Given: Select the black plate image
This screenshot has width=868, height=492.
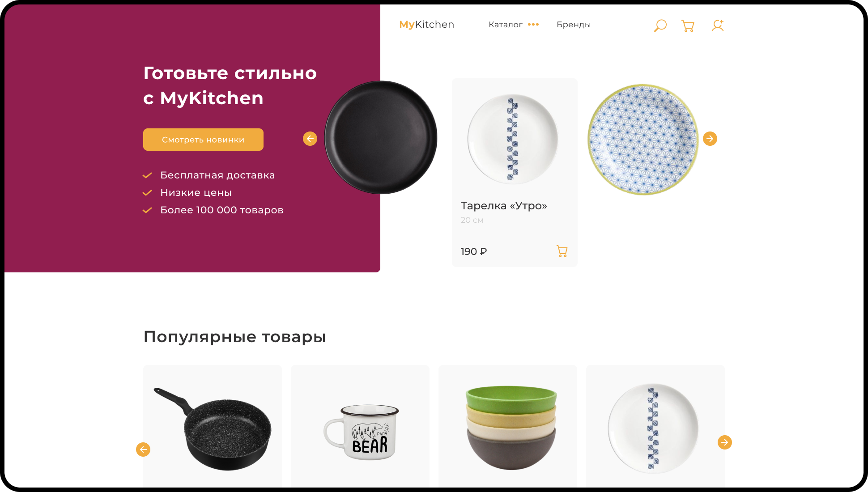Looking at the screenshot, I should [x=381, y=137].
